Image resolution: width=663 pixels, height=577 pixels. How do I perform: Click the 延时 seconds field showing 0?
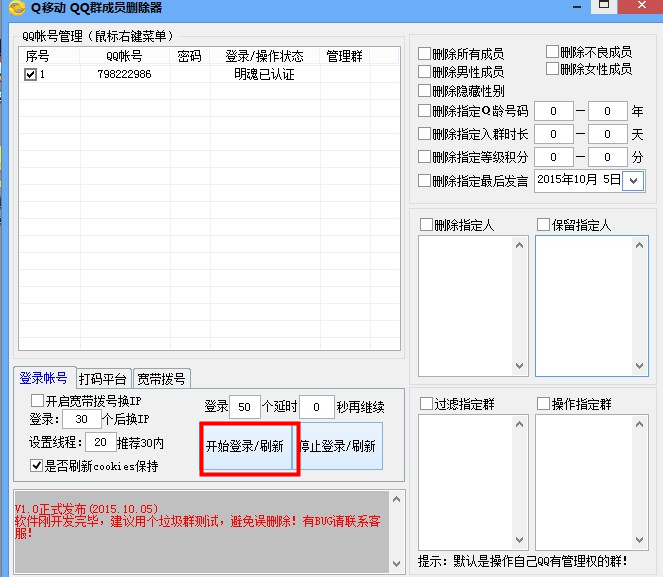pyautogui.click(x=317, y=407)
